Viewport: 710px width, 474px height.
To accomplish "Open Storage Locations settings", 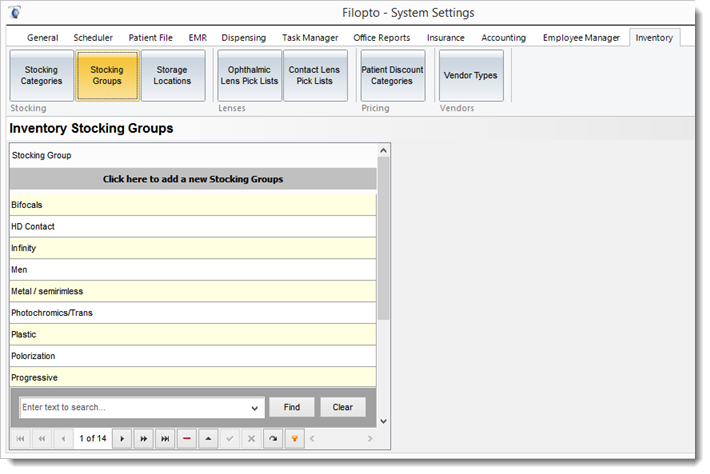I will coord(173,76).
